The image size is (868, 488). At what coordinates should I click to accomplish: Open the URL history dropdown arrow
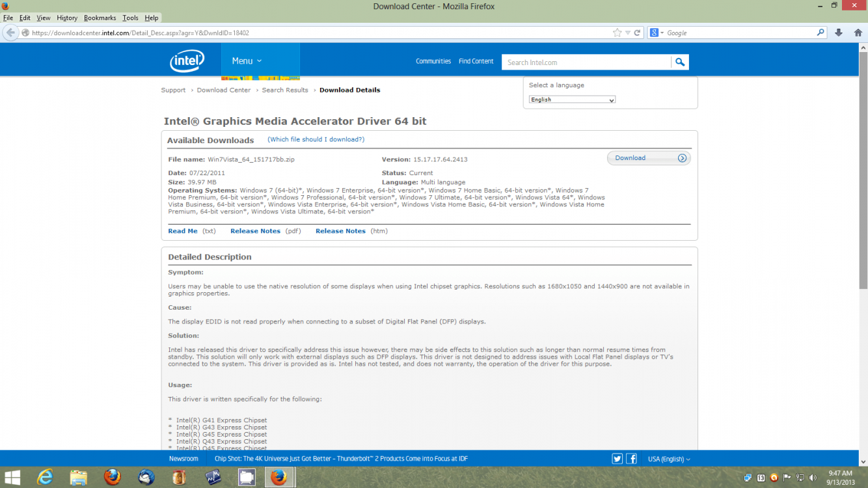(x=628, y=33)
